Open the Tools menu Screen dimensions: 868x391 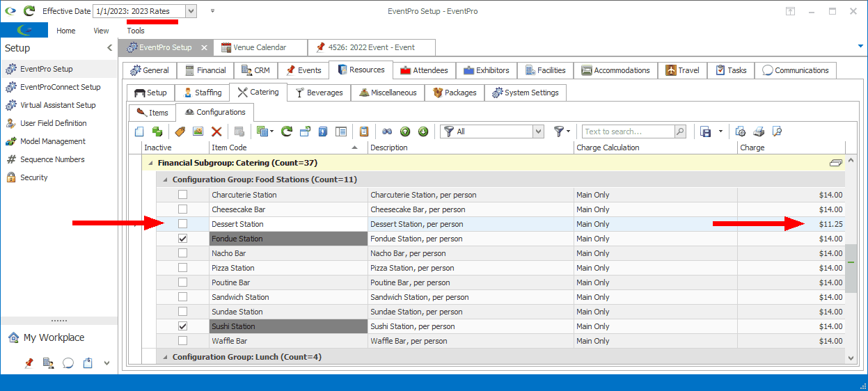[x=136, y=31]
